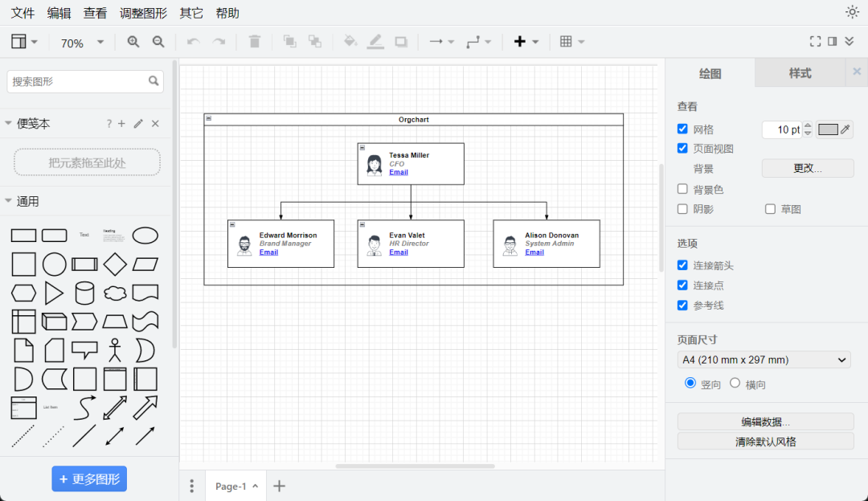
Task: Click the zoom out magnifier icon
Action: coord(158,42)
